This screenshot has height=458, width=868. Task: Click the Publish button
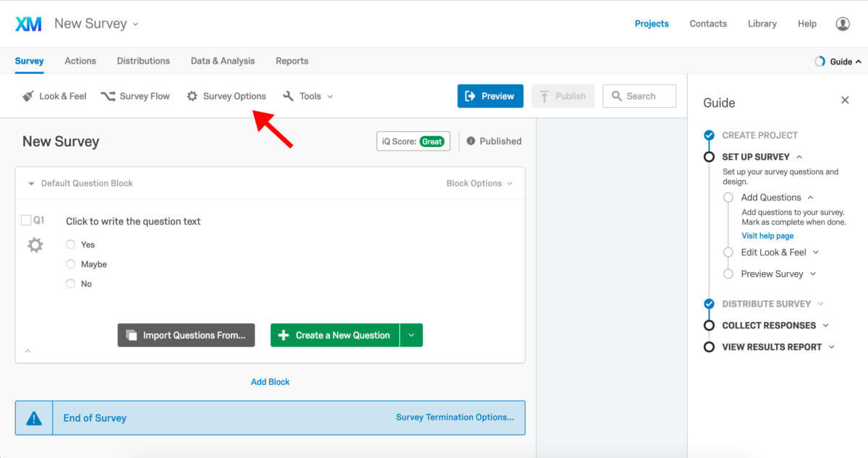click(x=563, y=96)
